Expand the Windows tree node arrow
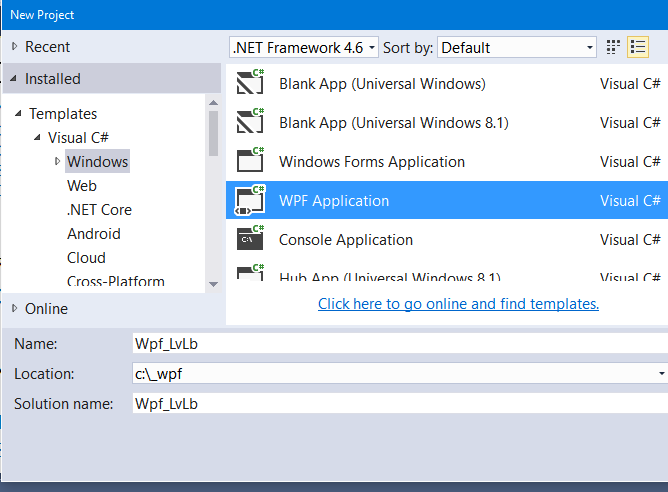This screenshot has width=668, height=492. pyautogui.click(x=57, y=161)
